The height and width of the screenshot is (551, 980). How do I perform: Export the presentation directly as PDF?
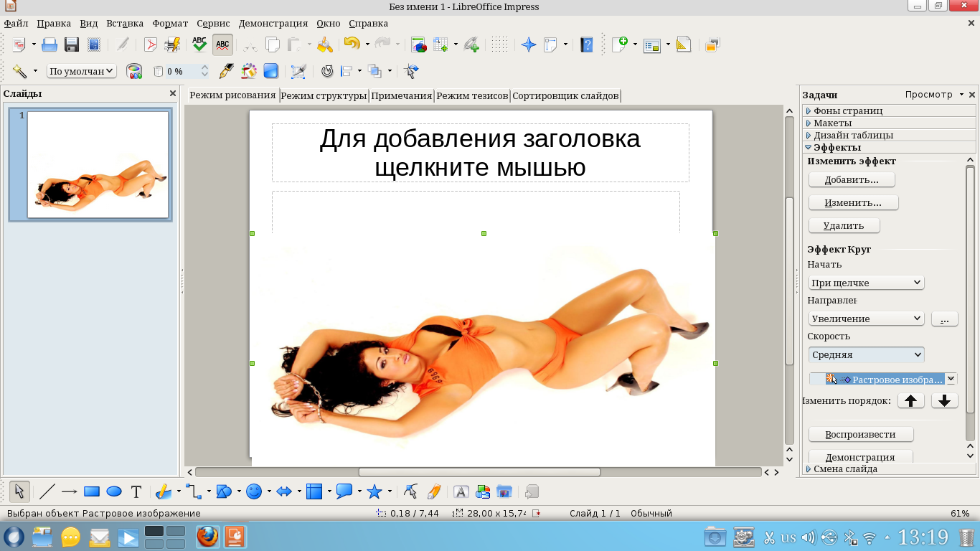151,44
